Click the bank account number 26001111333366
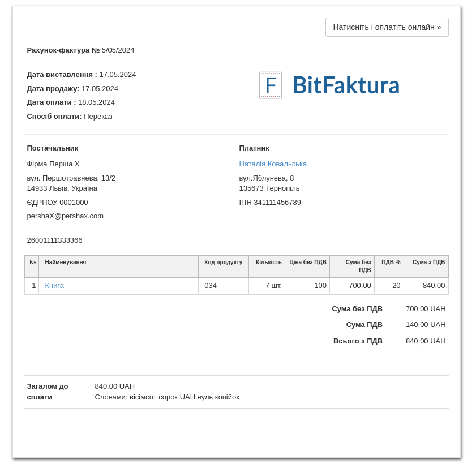 coord(54,240)
